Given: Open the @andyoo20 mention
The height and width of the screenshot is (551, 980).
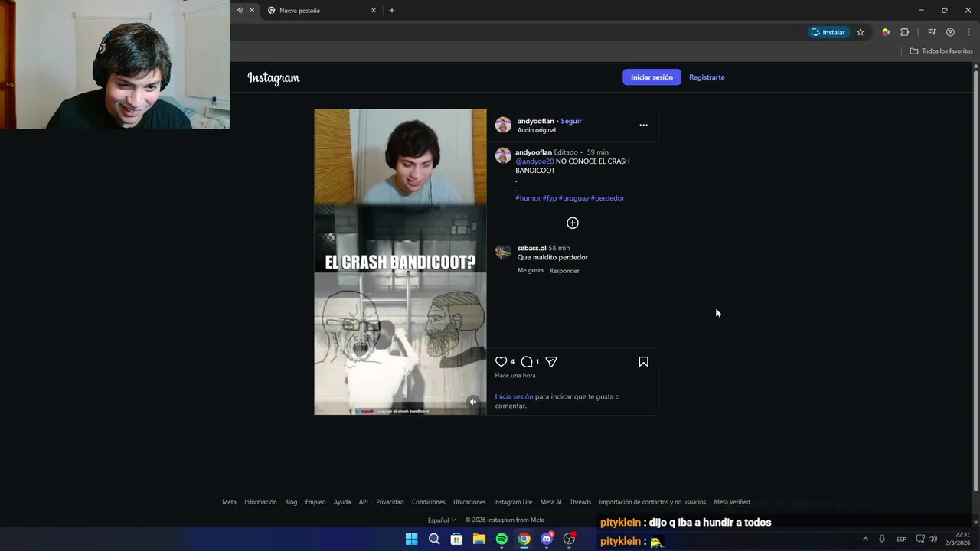Looking at the screenshot, I should 534,161.
